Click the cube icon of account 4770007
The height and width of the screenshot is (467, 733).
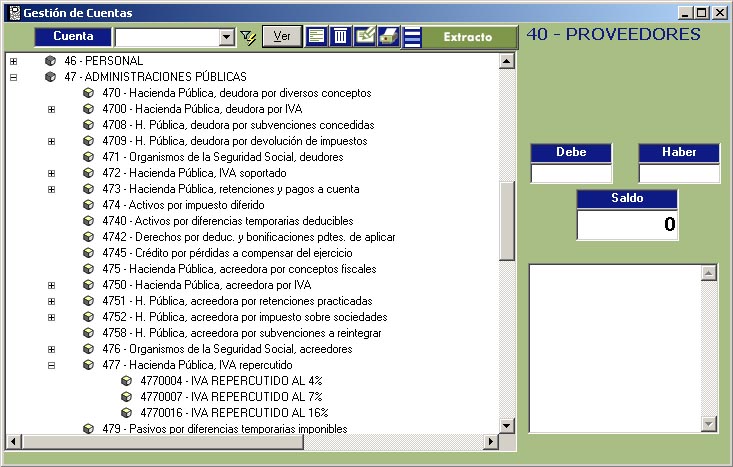pos(126,397)
